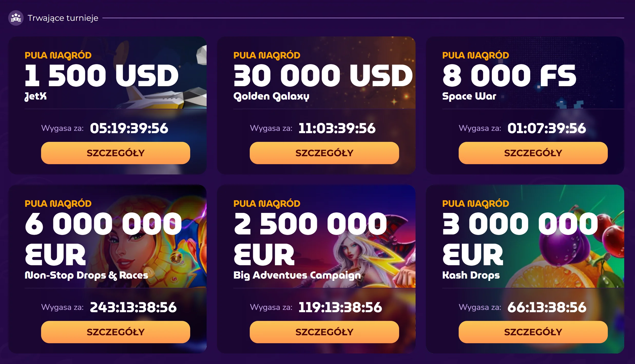This screenshot has height=364, width=635.
Task: Click the tournaments section icon
Action: point(16,18)
